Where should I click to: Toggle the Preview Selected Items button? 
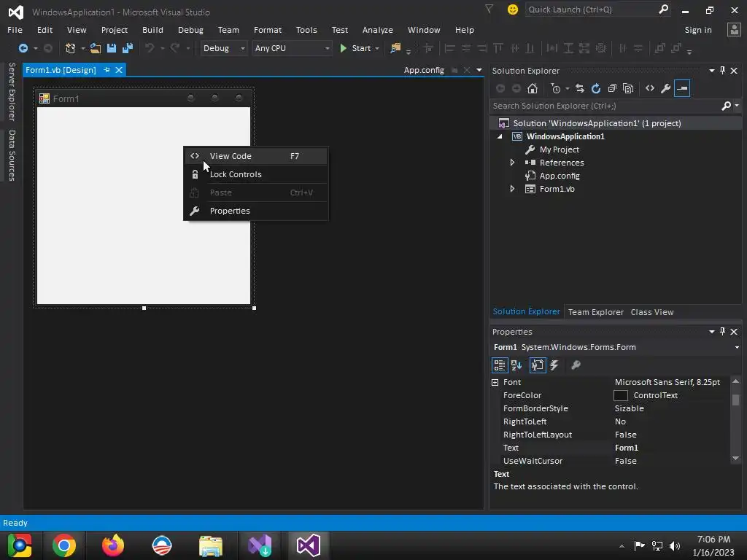point(682,88)
